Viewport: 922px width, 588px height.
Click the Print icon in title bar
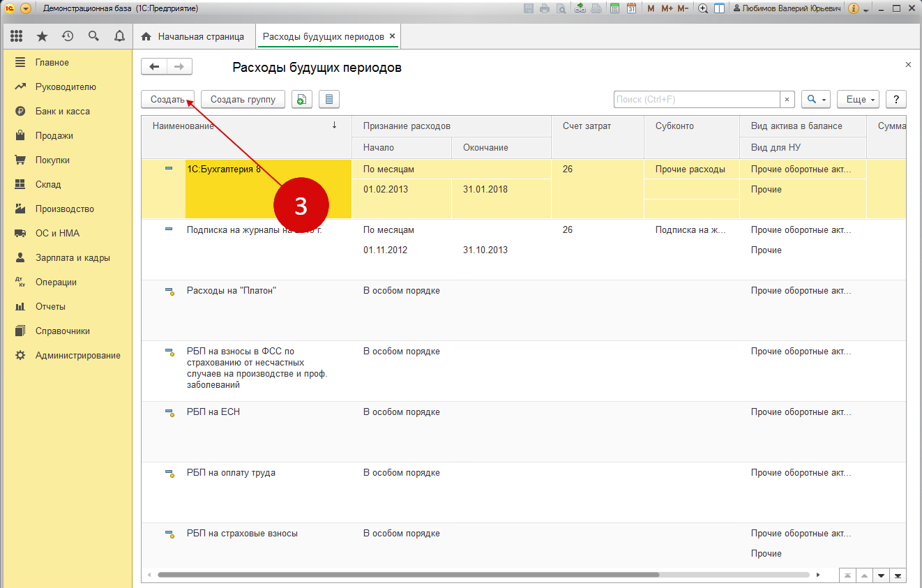pos(544,8)
